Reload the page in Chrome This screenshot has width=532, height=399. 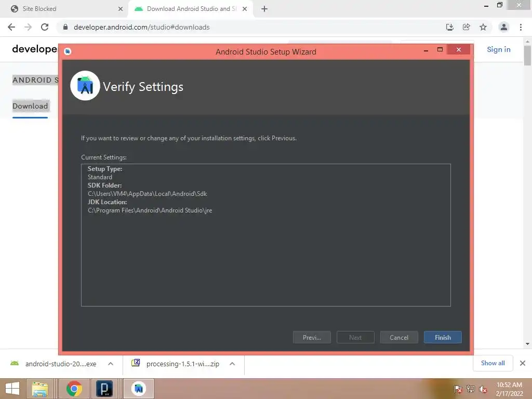45,27
